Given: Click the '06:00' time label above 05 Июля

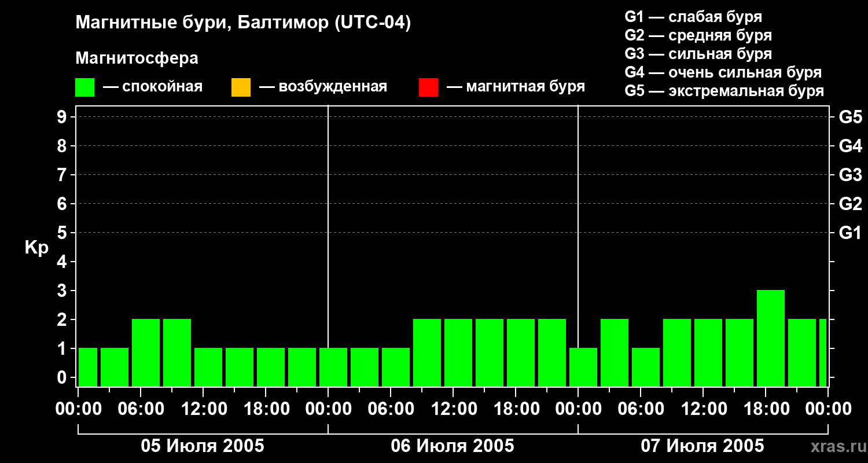Looking at the screenshot, I should point(140,409).
